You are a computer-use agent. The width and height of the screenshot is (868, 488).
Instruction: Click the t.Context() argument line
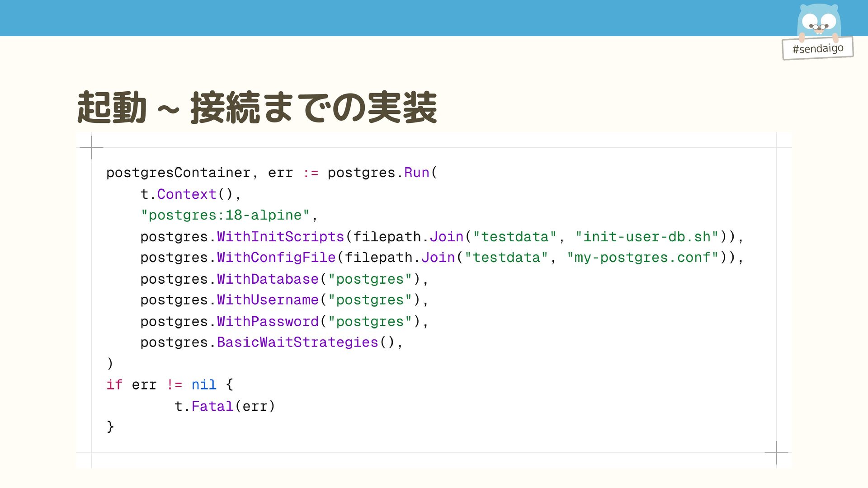pyautogui.click(x=190, y=194)
